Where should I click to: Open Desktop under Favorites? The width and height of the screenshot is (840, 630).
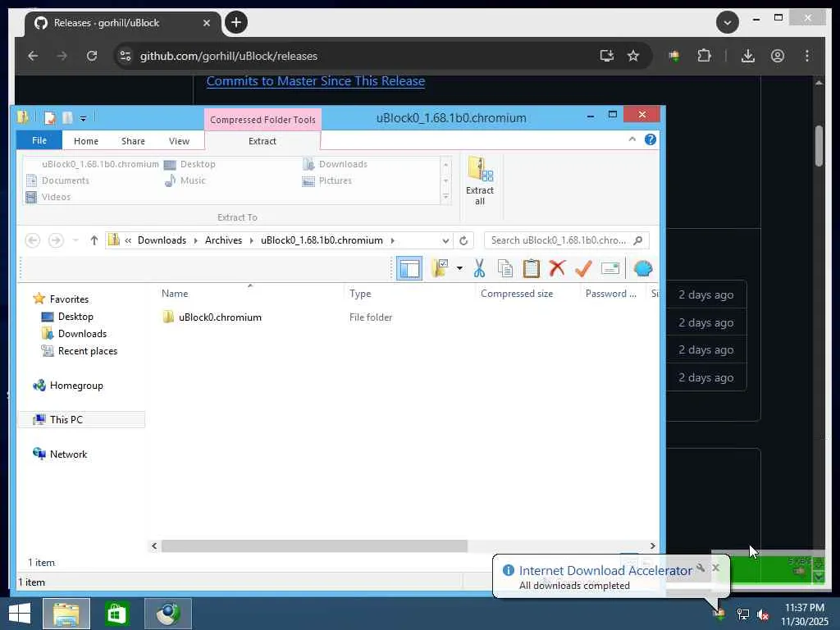pos(75,317)
